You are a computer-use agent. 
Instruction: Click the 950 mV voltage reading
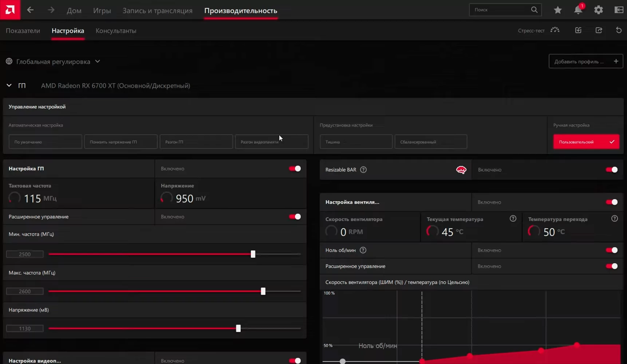click(191, 198)
